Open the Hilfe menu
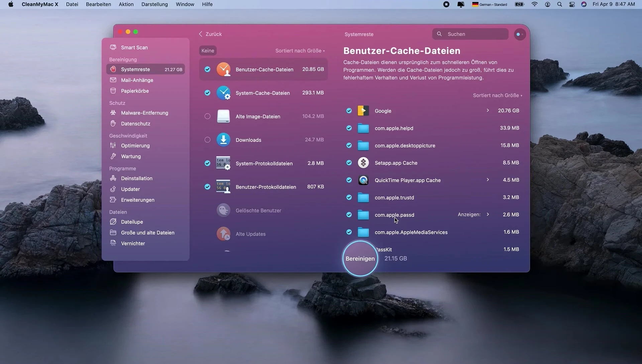The height and width of the screenshot is (364, 642). coord(207,4)
